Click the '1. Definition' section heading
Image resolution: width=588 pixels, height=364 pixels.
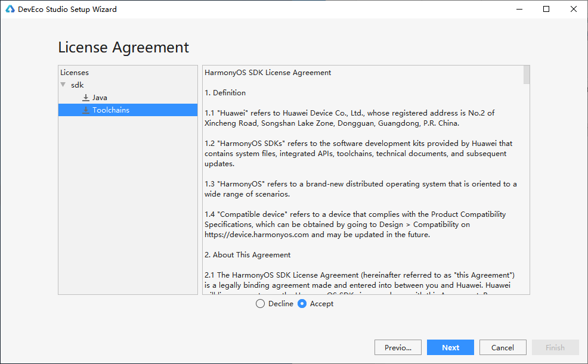[225, 93]
